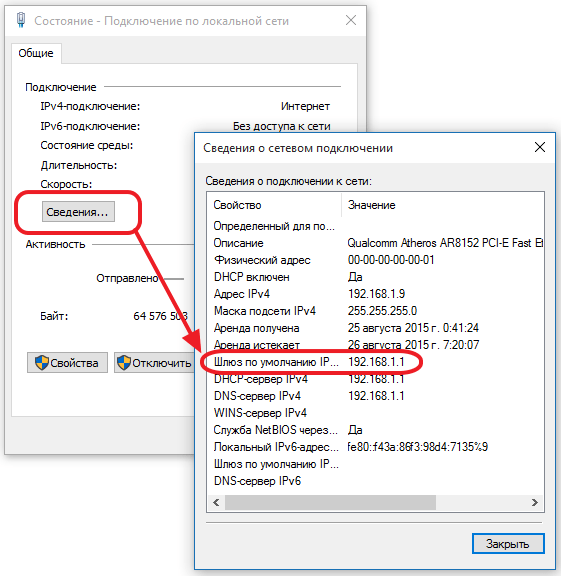Click the shield icon on Свойства button
Screen dimensions: 561x576
[x=42, y=363]
